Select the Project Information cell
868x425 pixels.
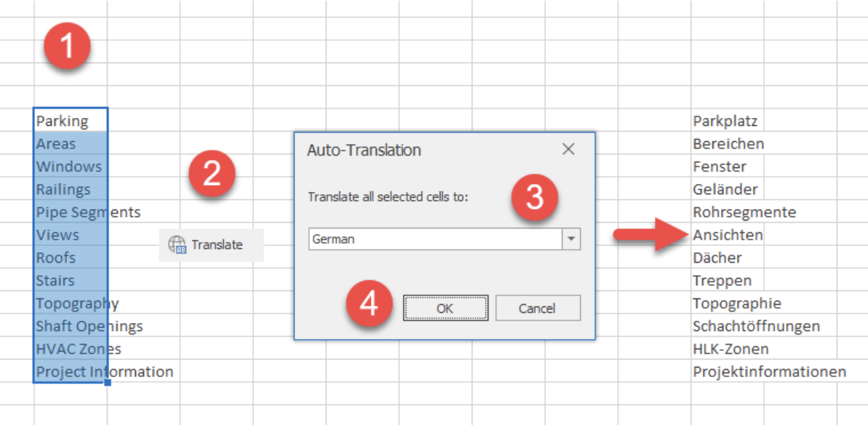[x=71, y=371]
